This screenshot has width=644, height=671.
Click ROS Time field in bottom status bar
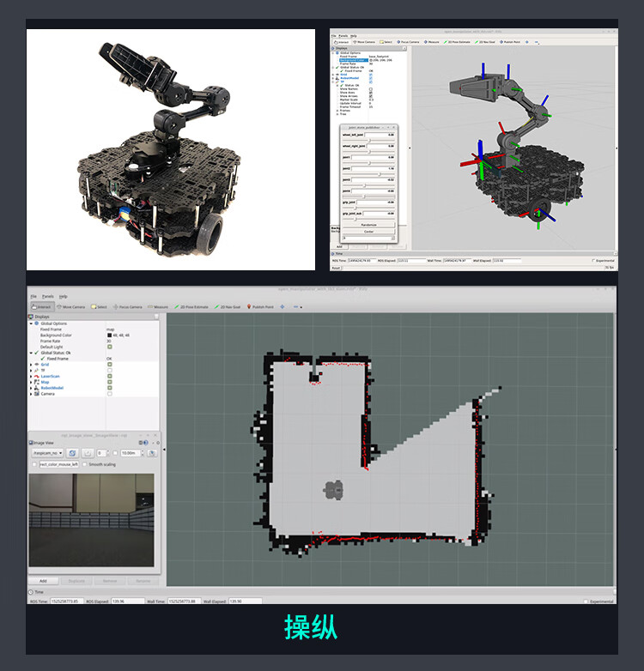[66, 601]
